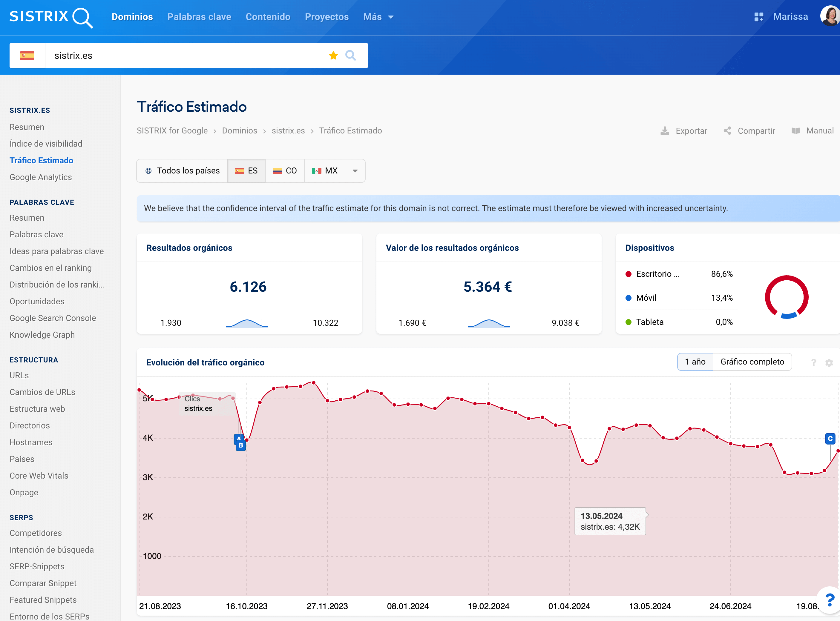Open the additional countries dropdown arrow

coord(355,171)
